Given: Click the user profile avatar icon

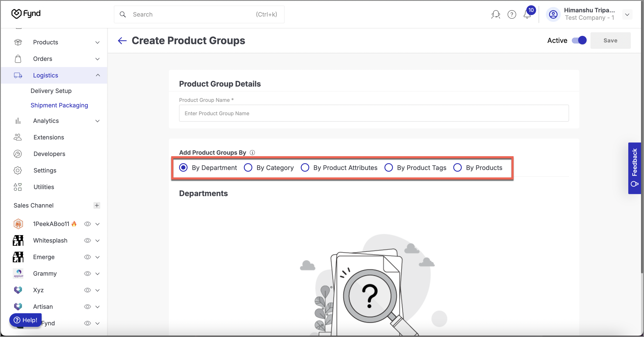Looking at the screenshot, I should 553,14.
